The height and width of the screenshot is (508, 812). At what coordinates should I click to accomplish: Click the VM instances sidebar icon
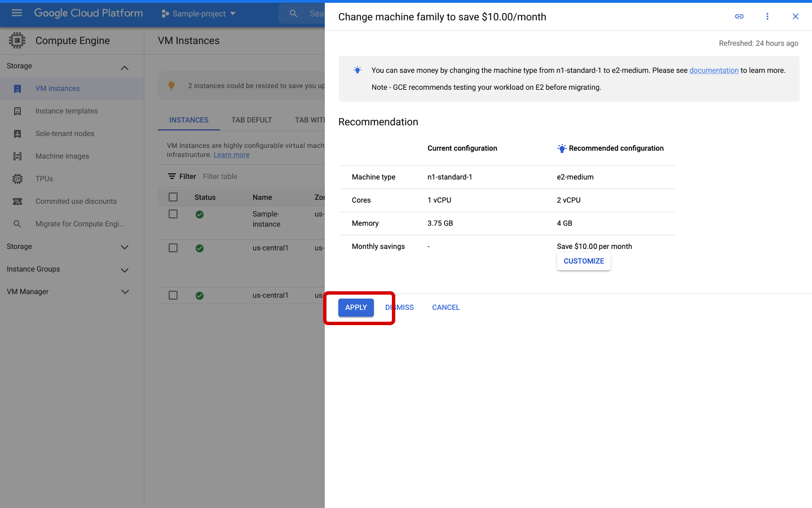click(17, 89)
